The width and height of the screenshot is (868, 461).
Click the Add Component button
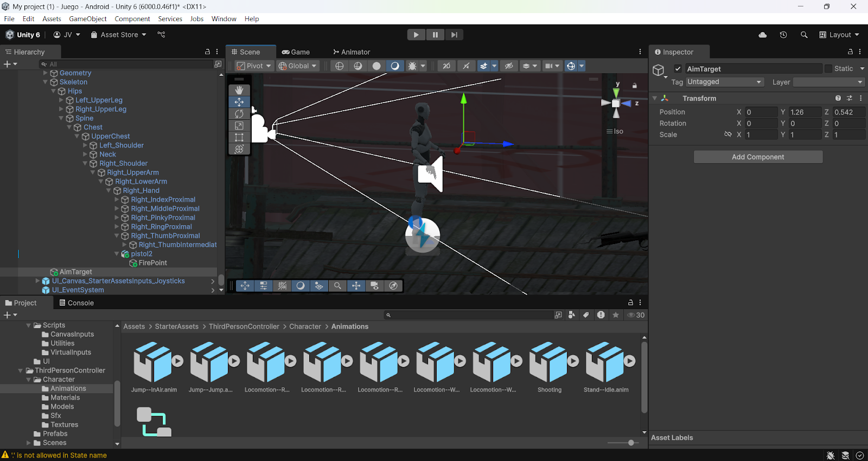[x=758, y=157]
